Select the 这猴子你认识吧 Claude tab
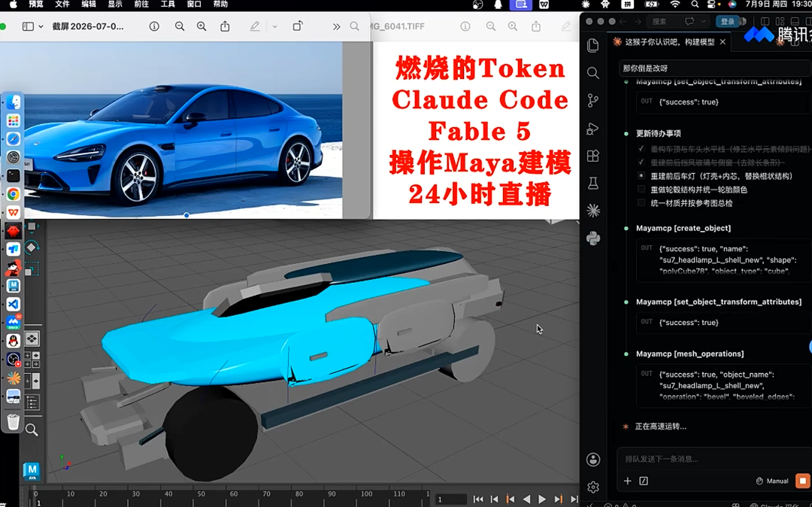 [668, 42]
